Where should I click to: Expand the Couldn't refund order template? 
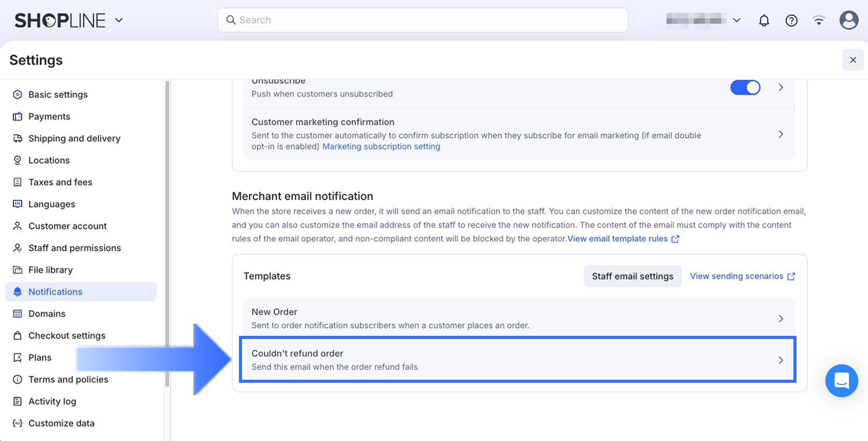pos(517,360)
